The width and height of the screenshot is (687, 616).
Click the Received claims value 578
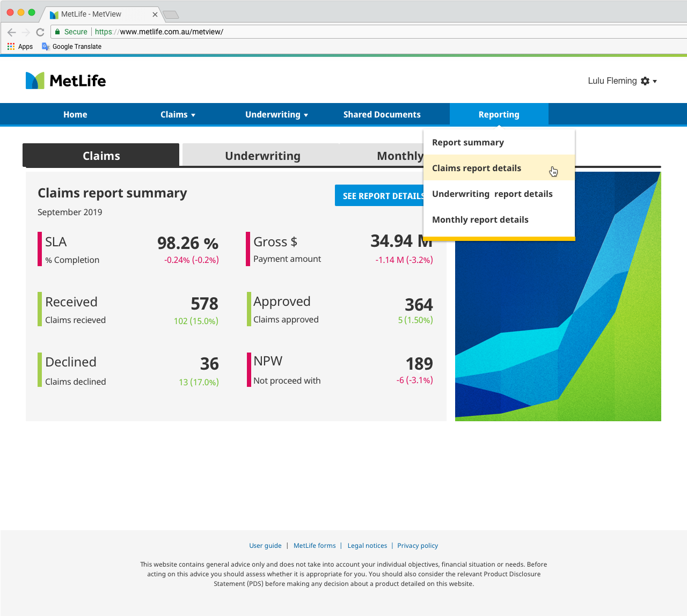[204, 304]
